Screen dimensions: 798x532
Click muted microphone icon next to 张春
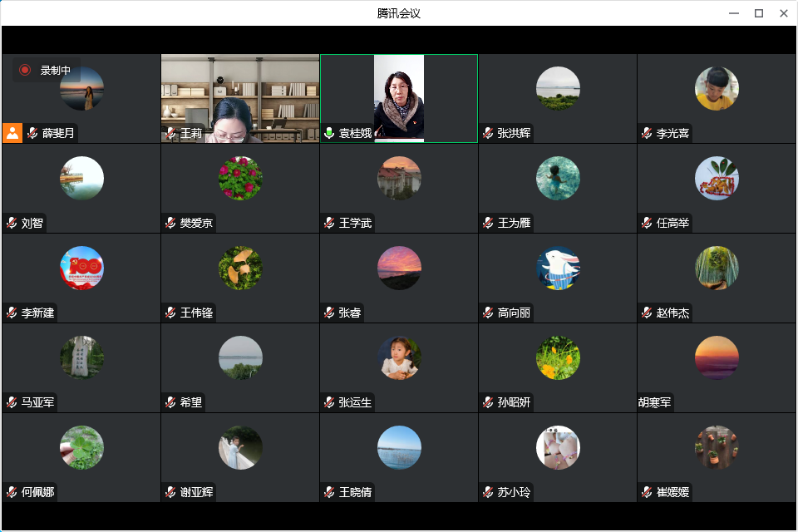[329, 313]
